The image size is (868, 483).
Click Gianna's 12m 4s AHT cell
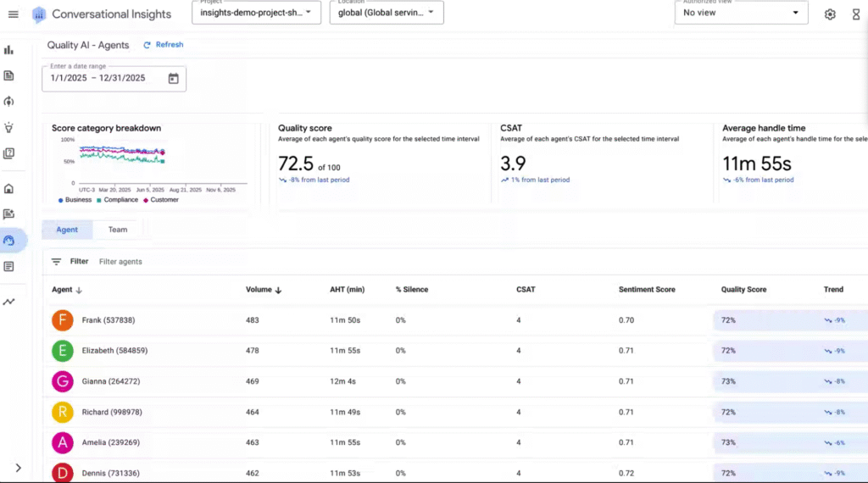pyautogui.click(x=343, y=382)
